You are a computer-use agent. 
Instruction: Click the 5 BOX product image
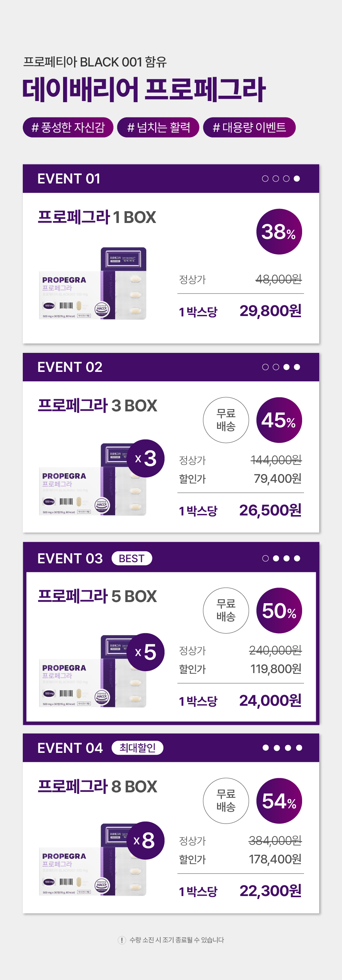[x=92, y=672]
